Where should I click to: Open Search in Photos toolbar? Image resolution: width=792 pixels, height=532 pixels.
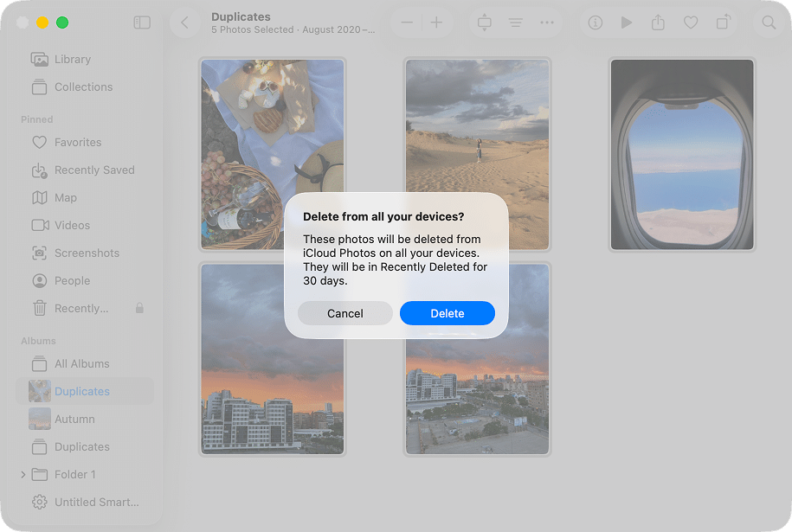point(768,22)
